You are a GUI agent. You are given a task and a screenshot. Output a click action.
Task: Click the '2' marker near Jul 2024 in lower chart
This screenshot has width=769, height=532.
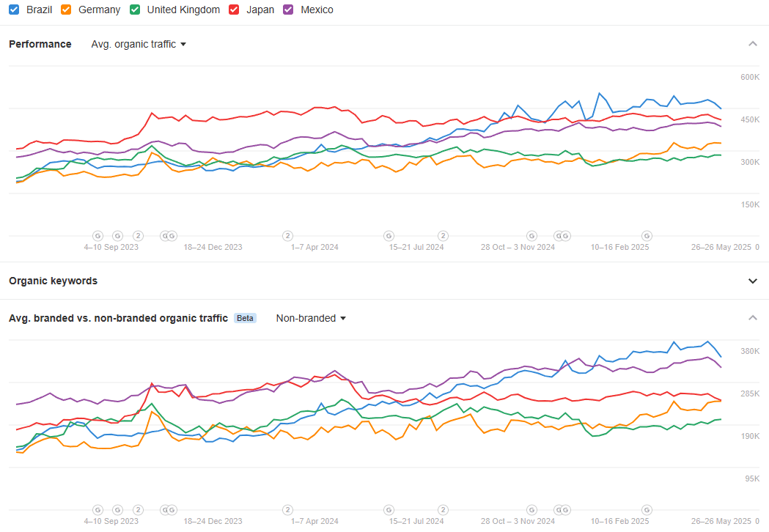tap(443, 510)
